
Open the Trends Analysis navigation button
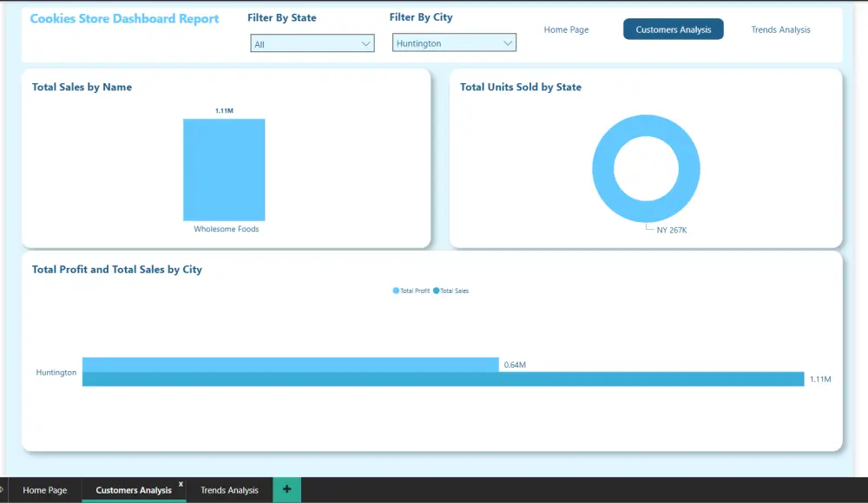780,29
